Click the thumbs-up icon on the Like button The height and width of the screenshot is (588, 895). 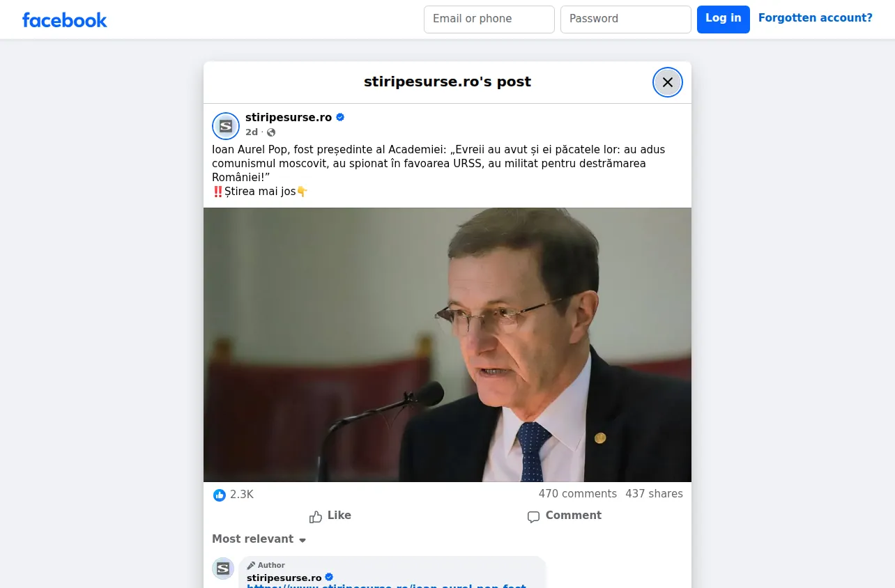pyautogui.click(x=316, y=516)
